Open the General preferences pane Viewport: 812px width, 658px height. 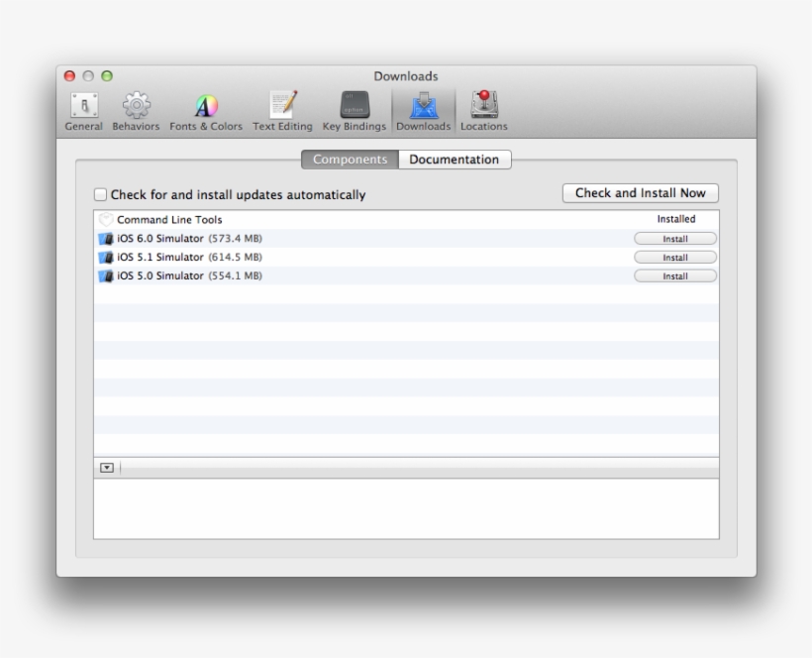[x=83, y=107]
